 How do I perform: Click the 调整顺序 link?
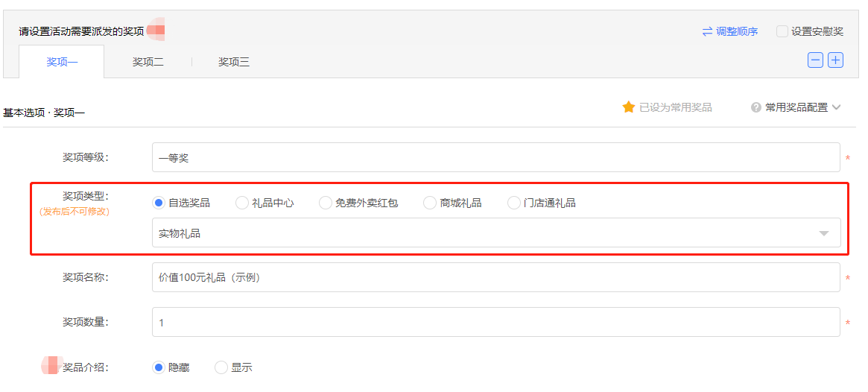(x=737, y=31)
